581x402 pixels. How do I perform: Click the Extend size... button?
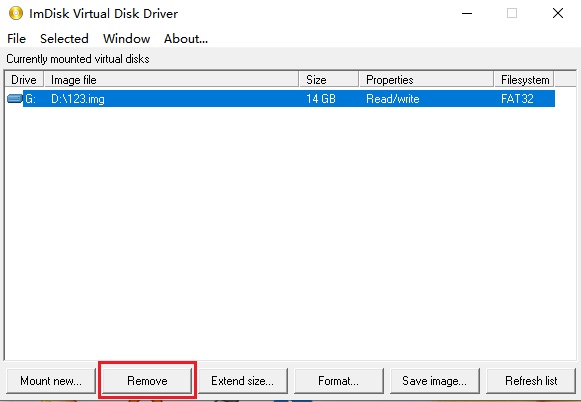pyautogui.click(x=243, y=381)
